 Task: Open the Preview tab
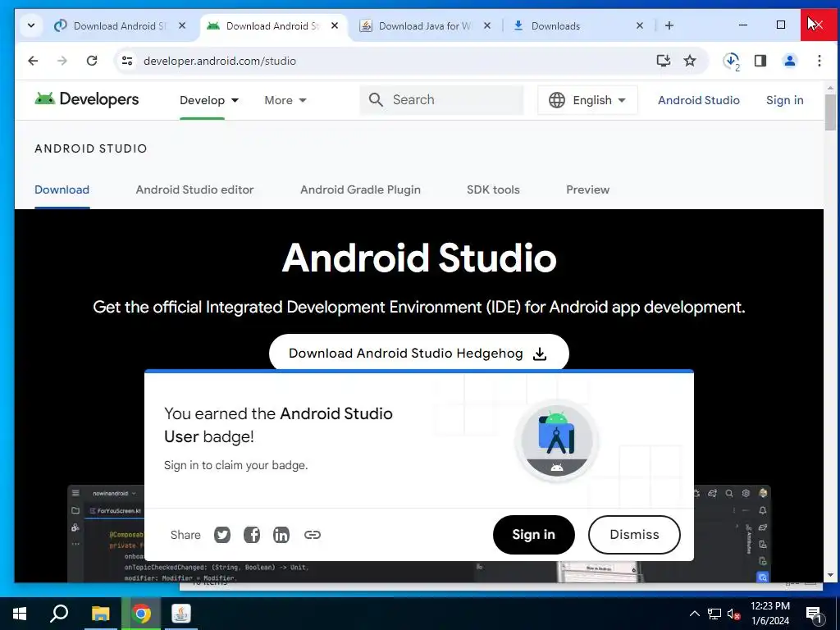tap(587, 189)
